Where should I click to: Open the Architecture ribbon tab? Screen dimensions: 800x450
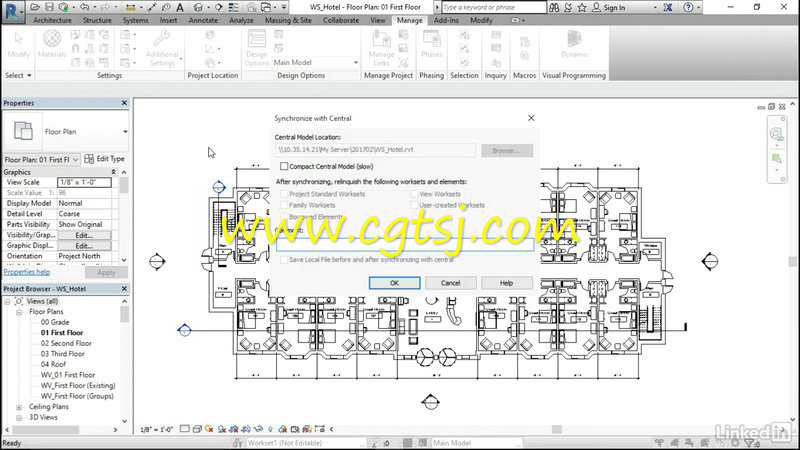(x=52, y=20)
